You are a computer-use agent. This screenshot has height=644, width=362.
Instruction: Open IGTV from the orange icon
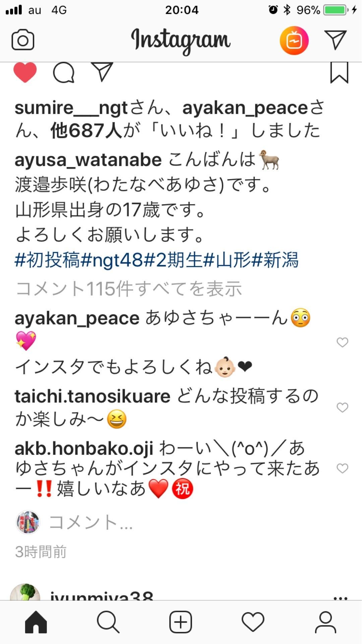294,41
